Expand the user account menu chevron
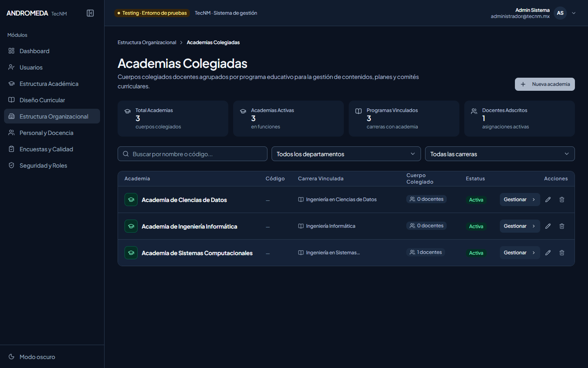This screenshot has height=368, width=588. click(x=574, y=13)
